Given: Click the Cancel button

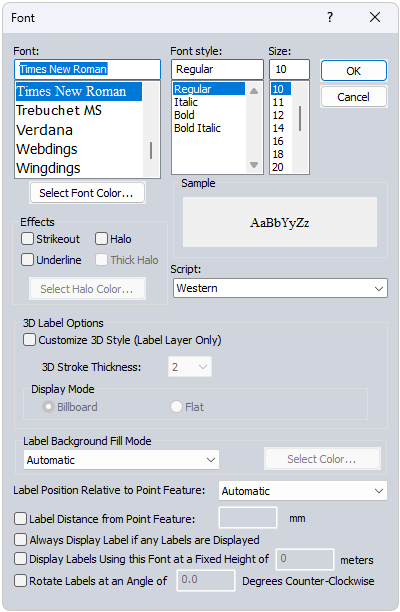Looking at the screenshot, I should coord(354,97).
